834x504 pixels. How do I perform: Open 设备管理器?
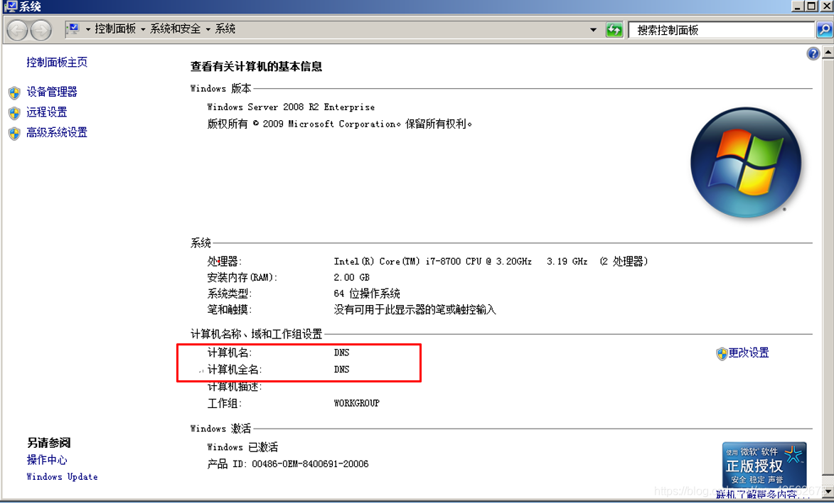tap(52, 92)
